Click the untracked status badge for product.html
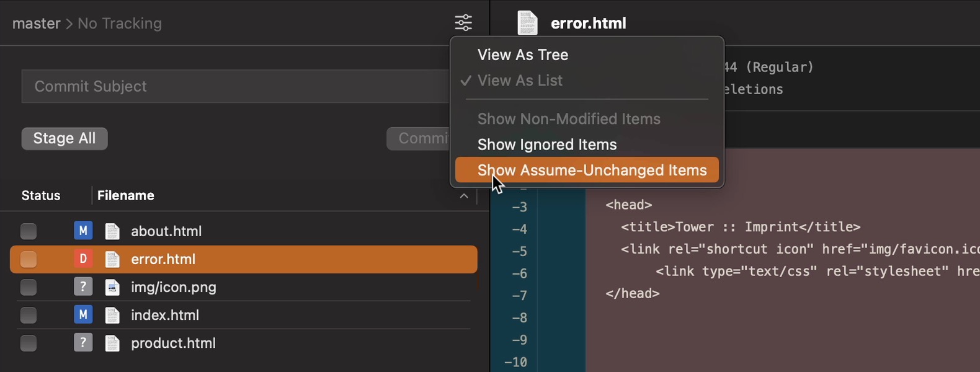This screenshot has width=980, height=372. 83,343
